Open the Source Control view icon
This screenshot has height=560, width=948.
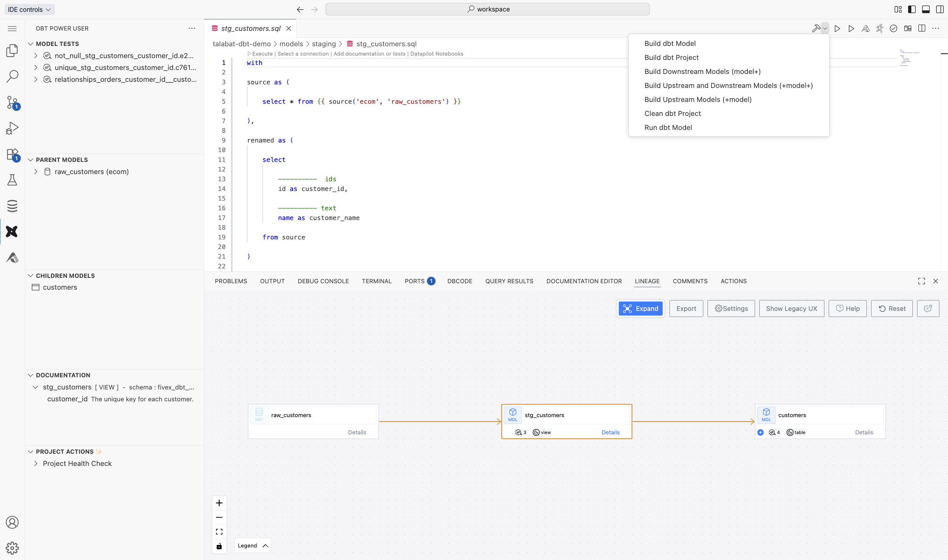point(12,102)
